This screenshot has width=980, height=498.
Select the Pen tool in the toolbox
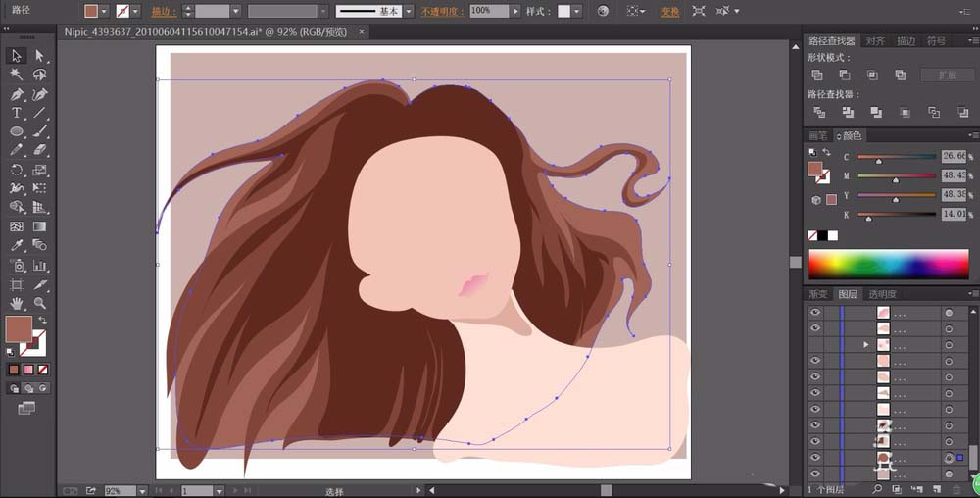point(17,95)
